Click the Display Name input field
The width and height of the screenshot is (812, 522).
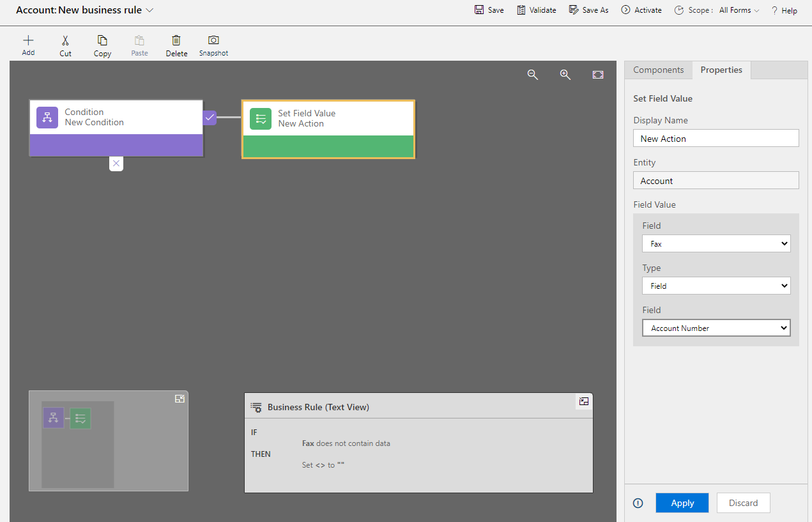coord(716,138)
